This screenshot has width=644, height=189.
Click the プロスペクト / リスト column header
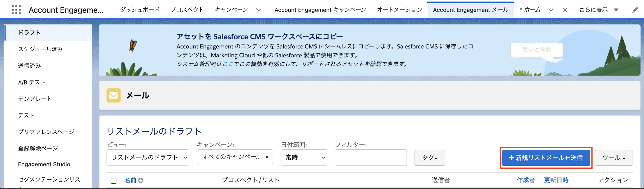point(250,180)
